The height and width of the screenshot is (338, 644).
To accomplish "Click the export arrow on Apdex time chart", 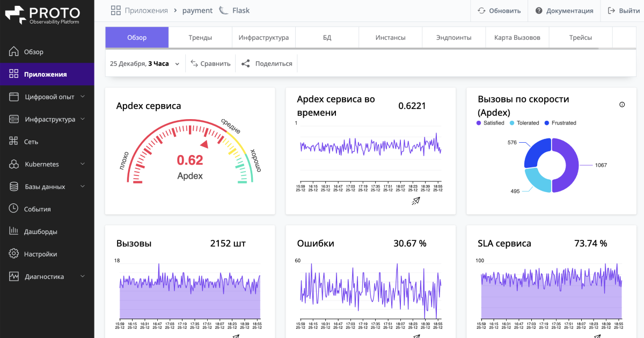I will [415, 201].
